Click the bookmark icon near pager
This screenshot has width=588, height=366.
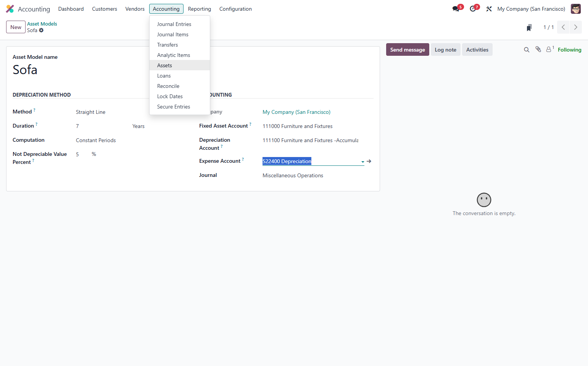click(x=529, y=28)
